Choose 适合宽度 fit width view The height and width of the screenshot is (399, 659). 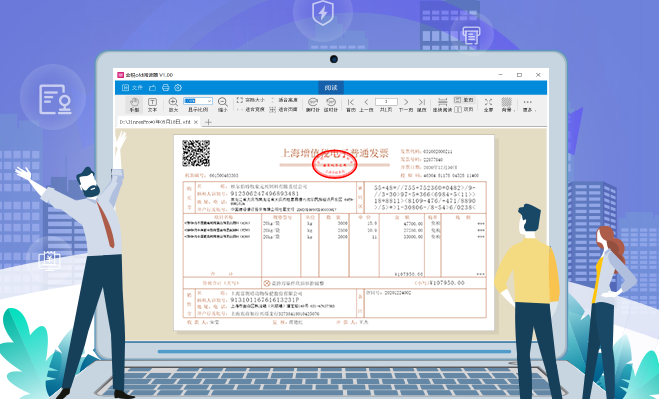[251, 109]
